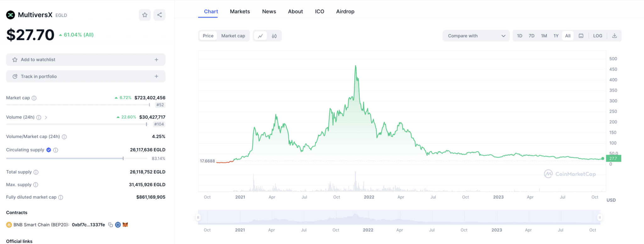Click the #104 volume rank badge

click(x=159, y=124)
